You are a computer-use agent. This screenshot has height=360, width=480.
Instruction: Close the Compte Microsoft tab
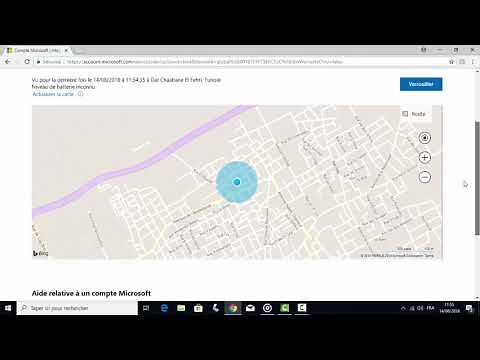click(66, 50)
